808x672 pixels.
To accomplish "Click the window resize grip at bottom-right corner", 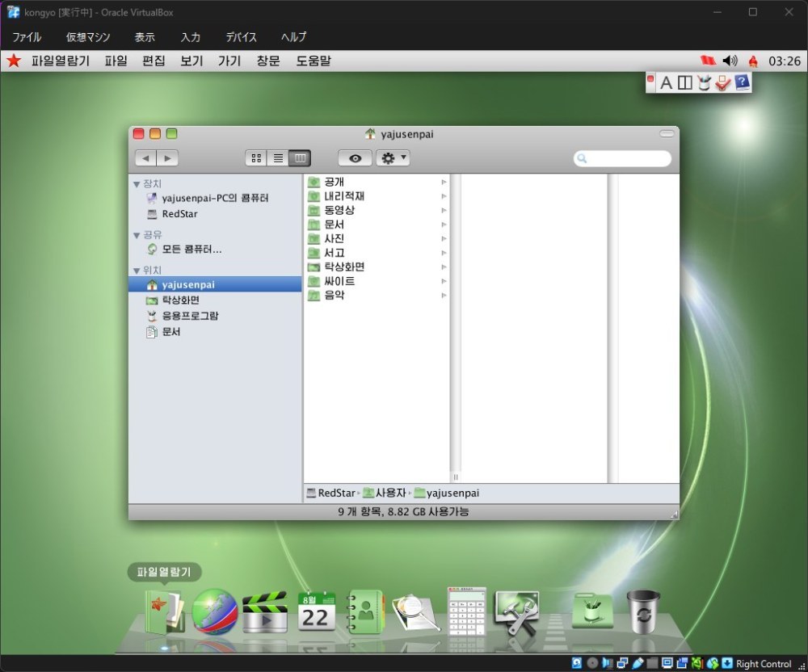I will tap(674, 514).
